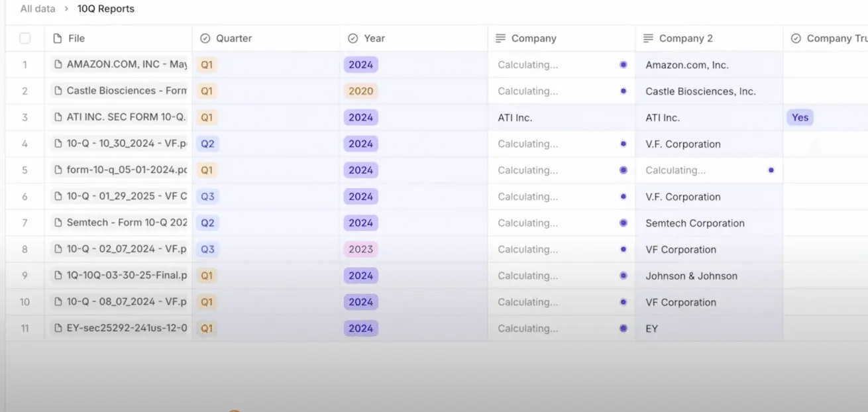Click the document icon for Semtech Form 10-Q file
The width and height of the screenshot is (868, 412).
tap(58, 223)
